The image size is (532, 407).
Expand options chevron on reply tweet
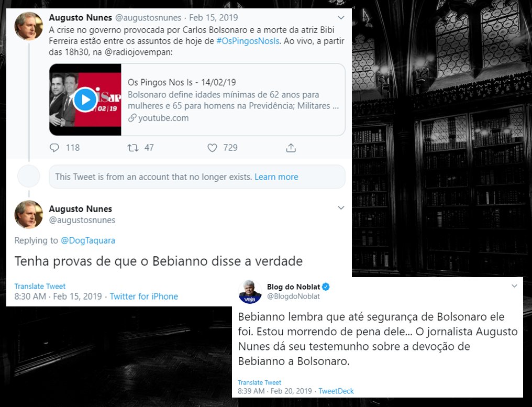[341, 208]
